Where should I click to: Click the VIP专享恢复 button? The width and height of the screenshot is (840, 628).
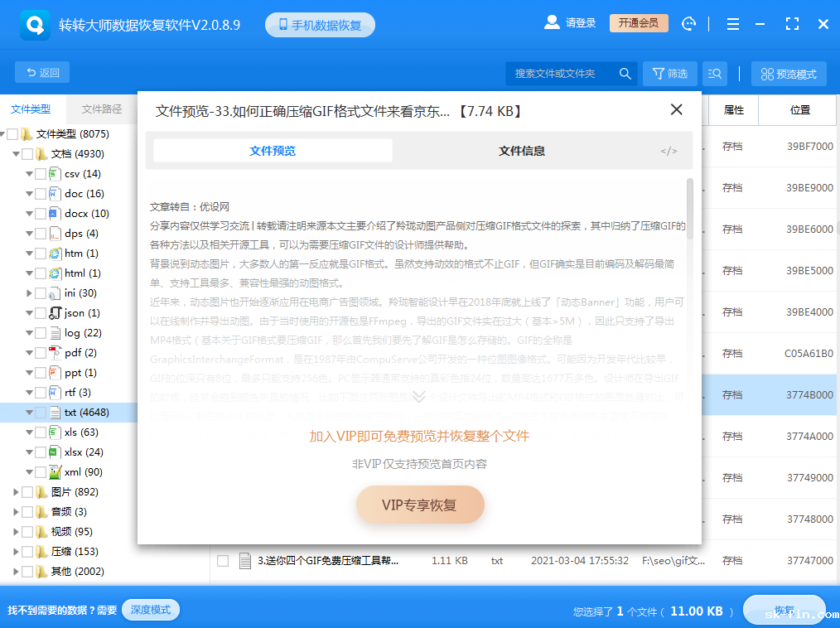coord(420,504)
